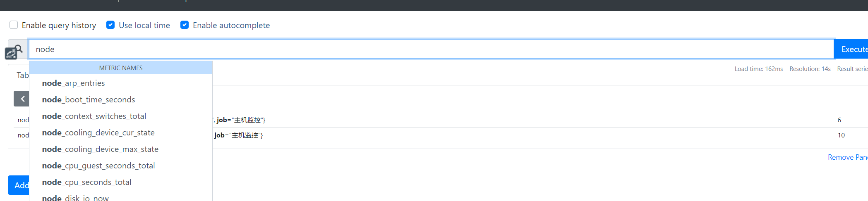Enable the query history checkbox
868x201 pixels.
click(14, 25)
